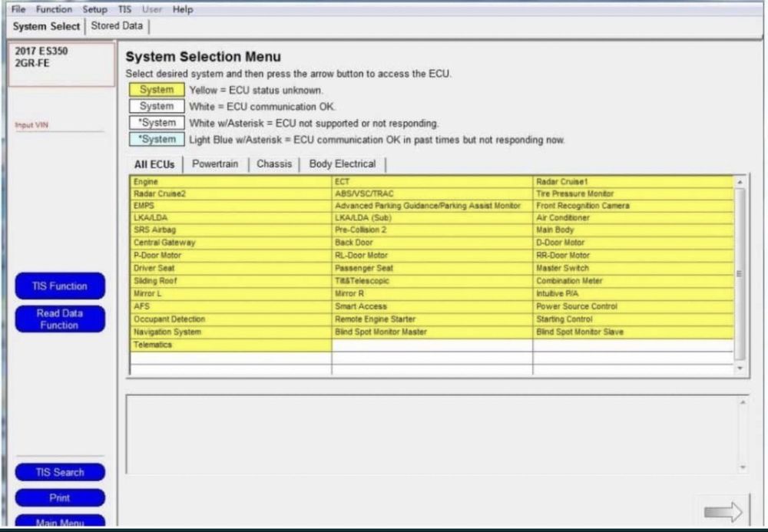The height and width of the screenshot is (532, 768).
Task: Click the ECU list vertical scrollbar thumb
Action: pos(740,274)
